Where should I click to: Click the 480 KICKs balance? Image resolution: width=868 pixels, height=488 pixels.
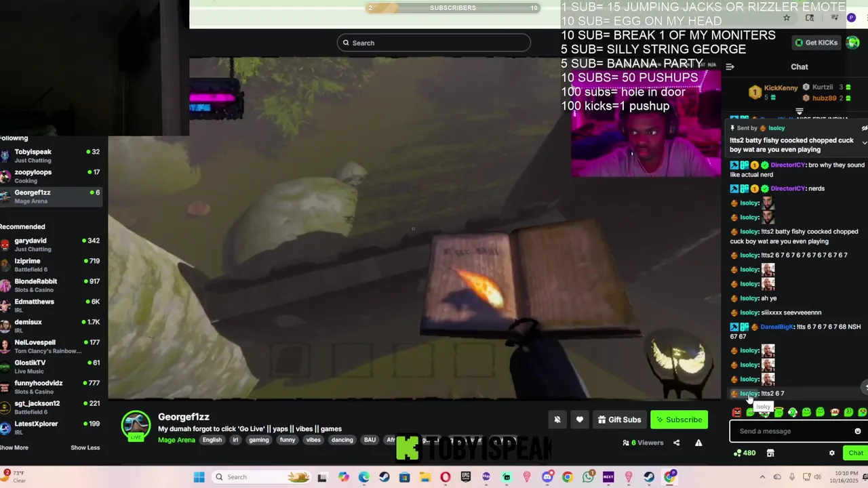click(745, 453)
